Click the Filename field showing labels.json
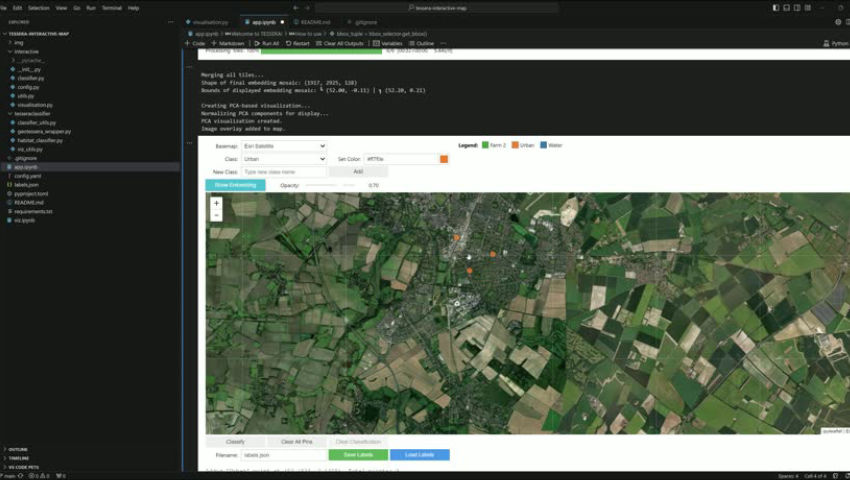 point(284,455)
